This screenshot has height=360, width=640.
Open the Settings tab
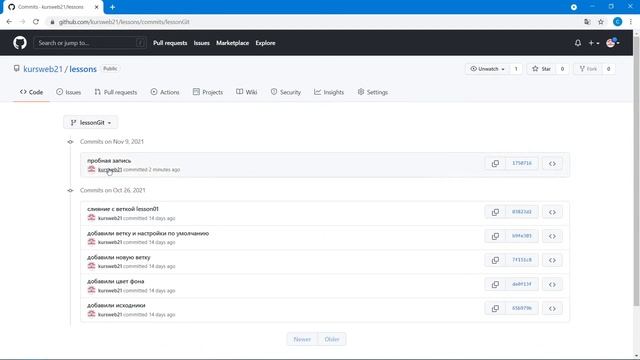[x=373, y=92]
